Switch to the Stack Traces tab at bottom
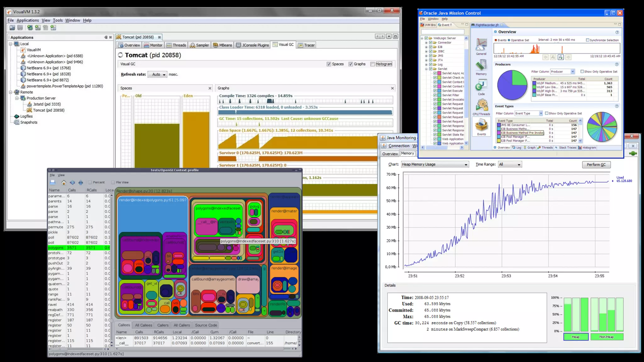Screen dimensions: 644x362 pos(565,148)
